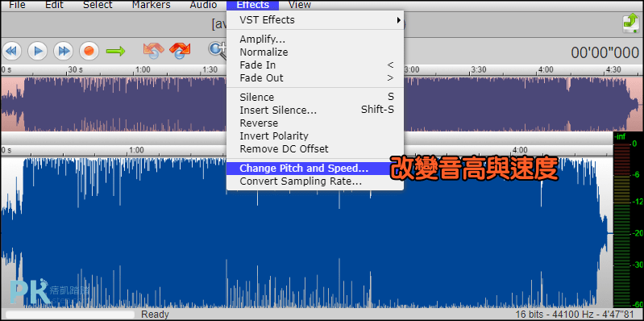Click the 00'00"000 time counter
Image resolution: width=644 pixels, height=321 pixels.
605,52
